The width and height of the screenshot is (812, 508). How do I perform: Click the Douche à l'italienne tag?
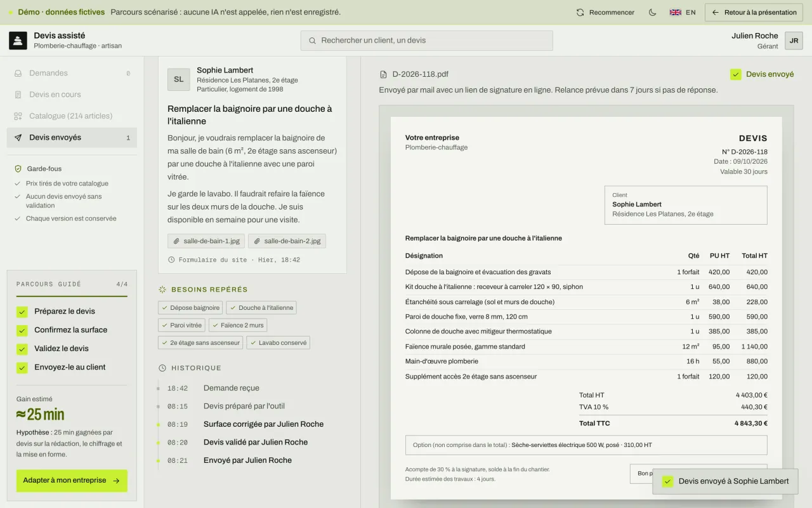[261, 308]
